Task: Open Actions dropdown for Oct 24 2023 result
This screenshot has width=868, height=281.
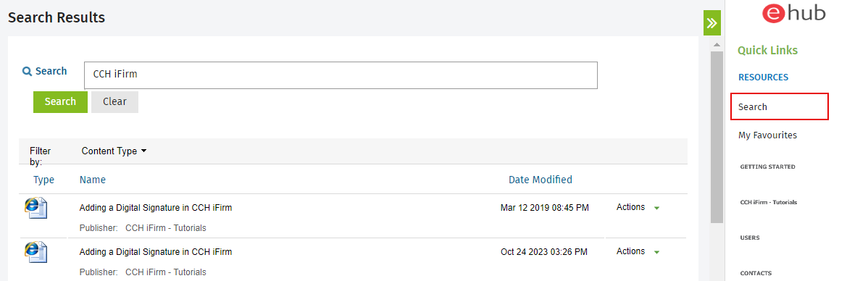Action: coord(638,251)
